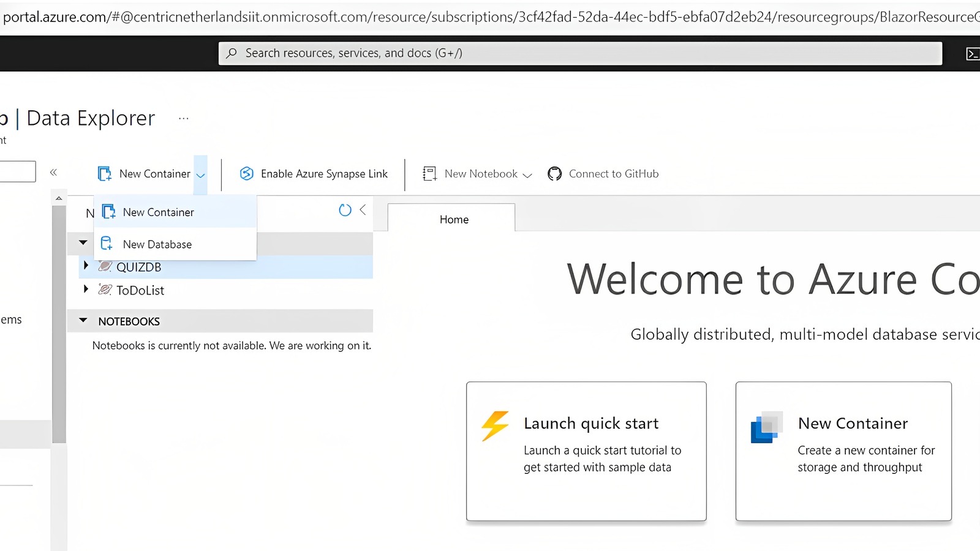
Task: Focus the Azure search resources field
Action: click(580, 53)
